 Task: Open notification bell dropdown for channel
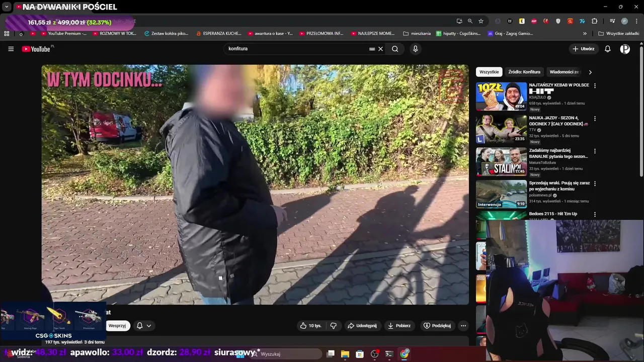[144, 326]
